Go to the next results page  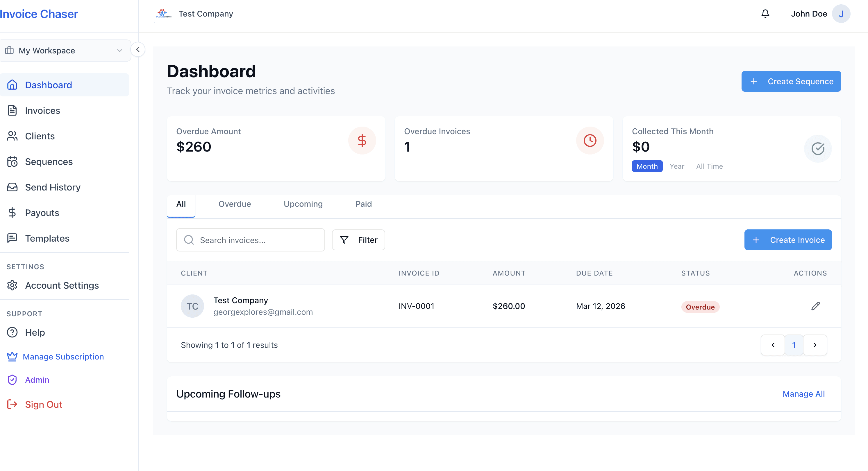click(815, 345)
